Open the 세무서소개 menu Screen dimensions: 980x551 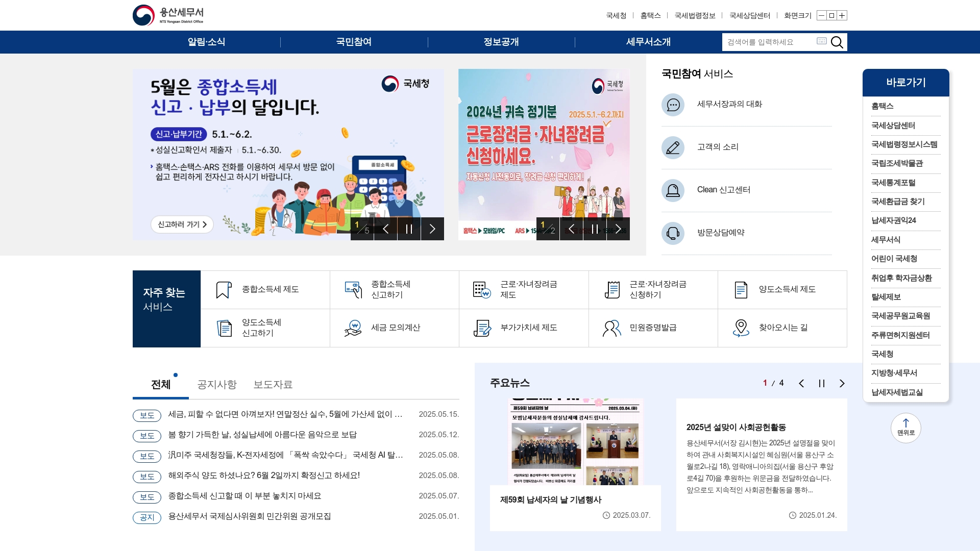pos(648,42)
